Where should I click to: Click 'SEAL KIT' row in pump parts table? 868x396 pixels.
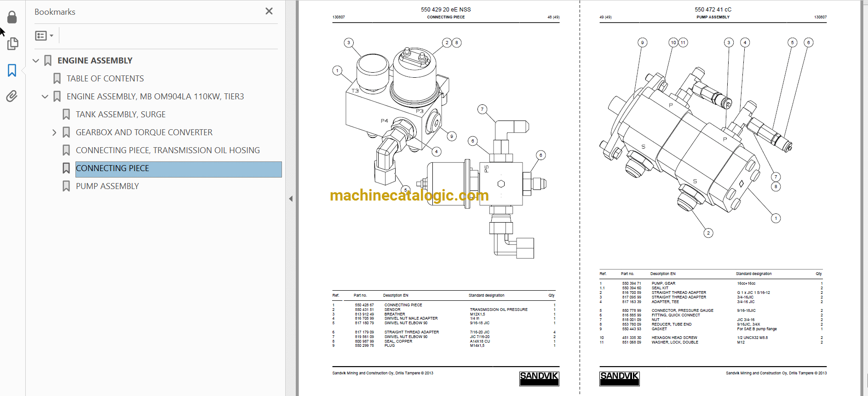pos(711,288)
